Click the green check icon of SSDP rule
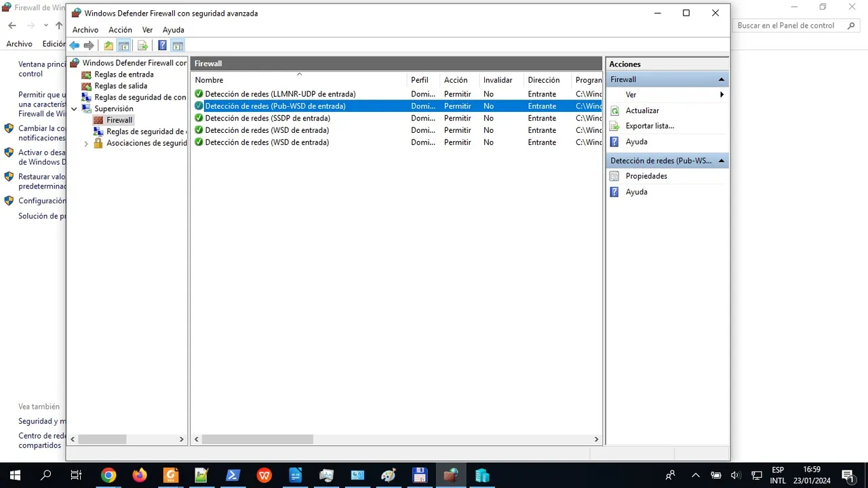868x488 pixels. click(199, 118)
